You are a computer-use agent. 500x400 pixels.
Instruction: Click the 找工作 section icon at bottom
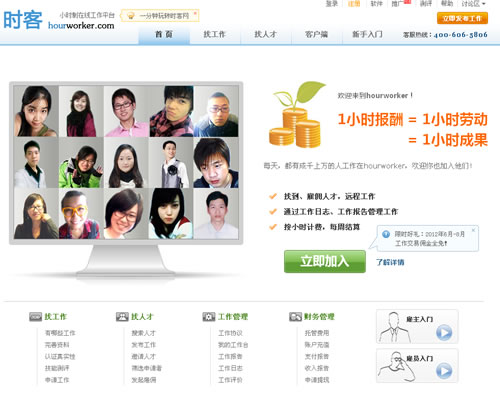point(35,317)
